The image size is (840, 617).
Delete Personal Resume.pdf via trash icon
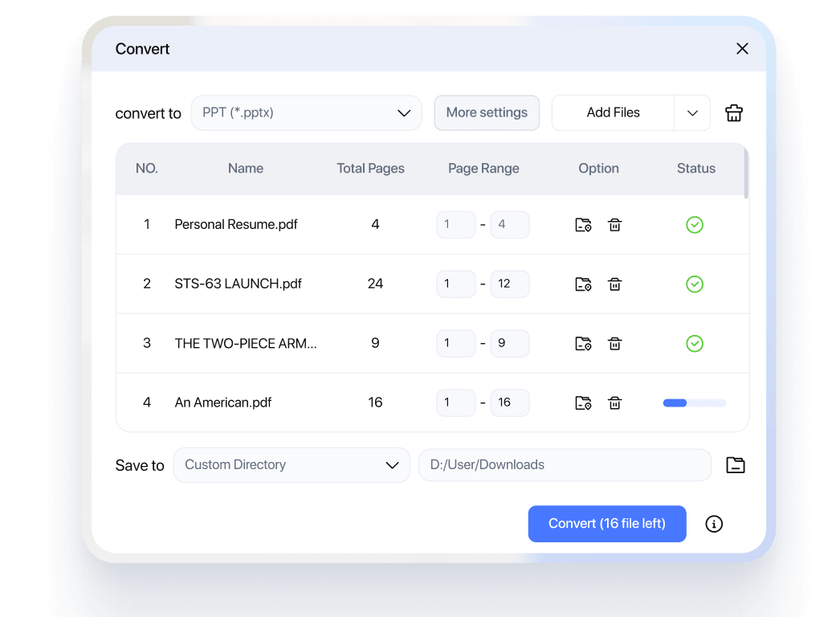(x=614, y=225)
